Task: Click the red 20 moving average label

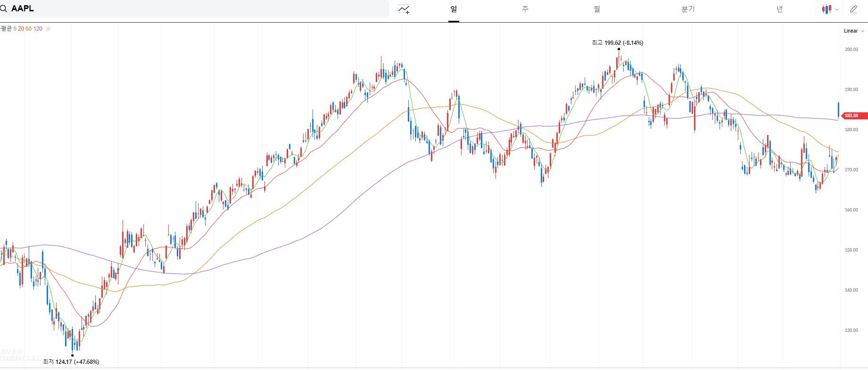Action: click(x=21, y=29)
